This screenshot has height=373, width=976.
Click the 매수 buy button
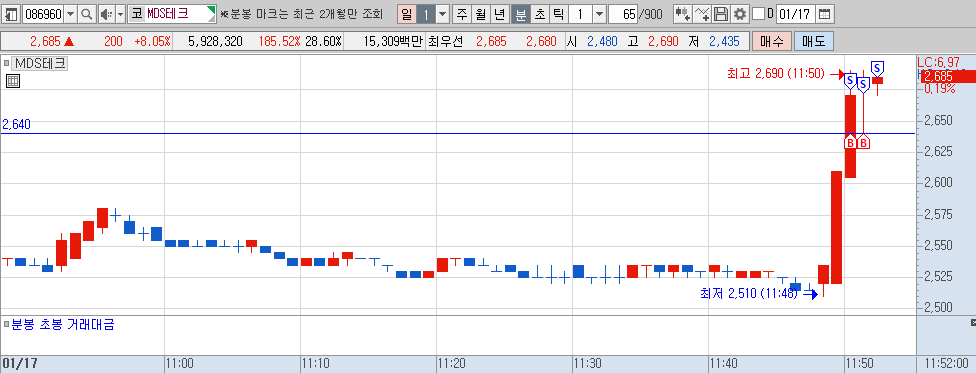pos(772,42)
